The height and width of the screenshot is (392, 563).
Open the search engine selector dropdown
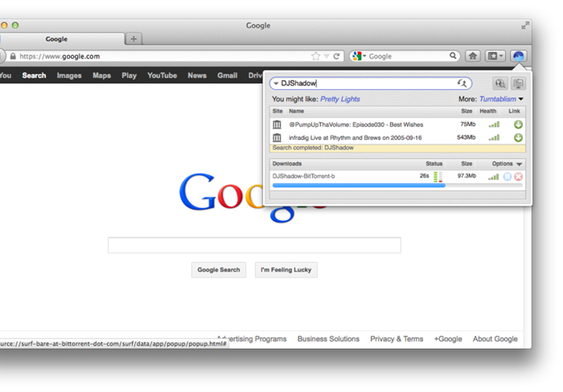pyautogui.click(x=359, y=56)
